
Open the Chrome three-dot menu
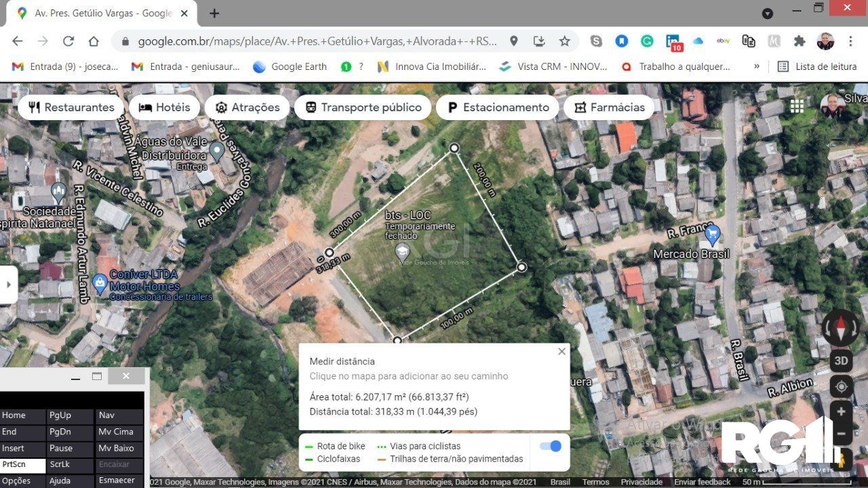(850, 41)
